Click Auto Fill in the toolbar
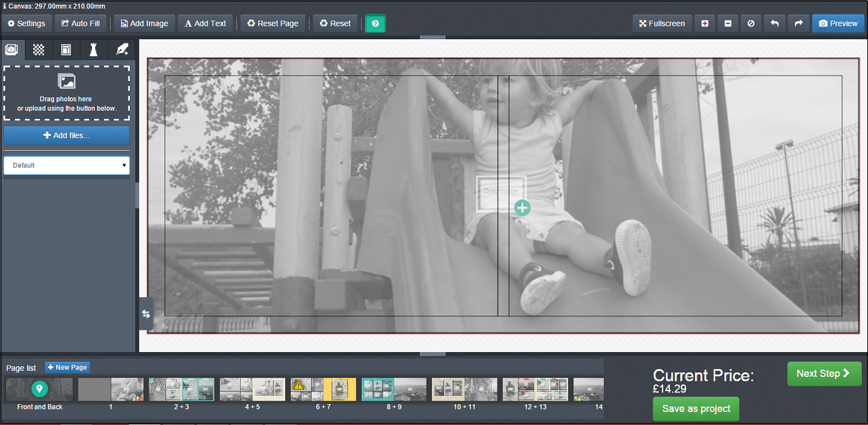This screenshot has width=868, height=425. click(x=80, y=24)
